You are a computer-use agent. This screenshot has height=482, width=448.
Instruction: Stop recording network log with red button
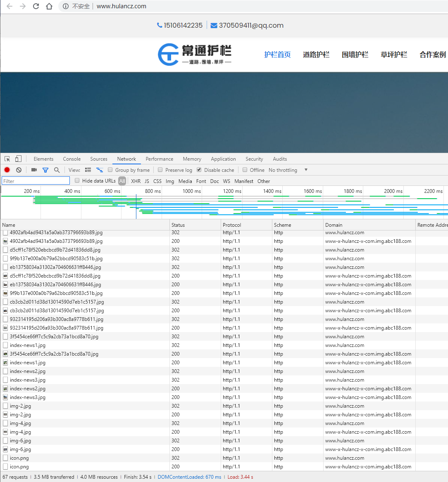point(7,170)
